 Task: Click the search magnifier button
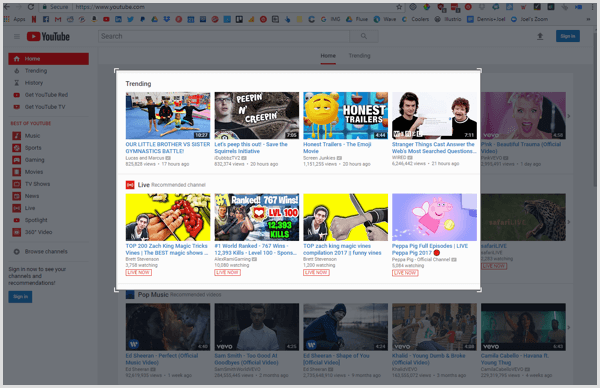tap(364, 36)
